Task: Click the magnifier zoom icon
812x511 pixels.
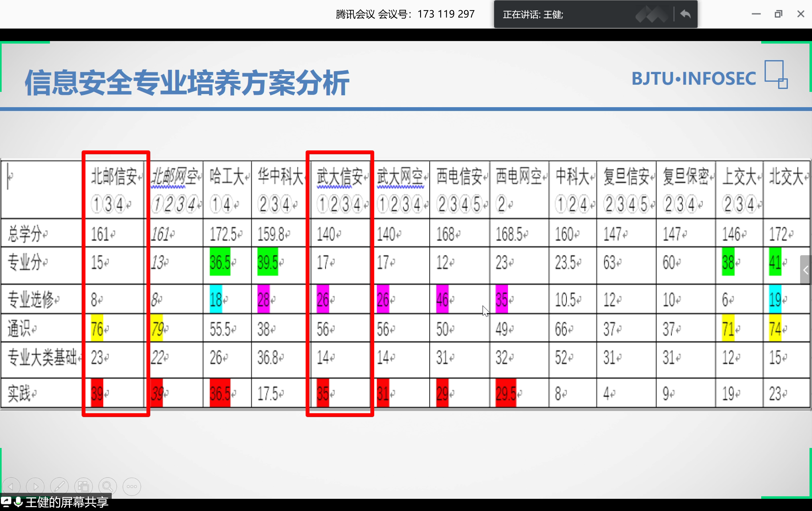Action: 108,486
